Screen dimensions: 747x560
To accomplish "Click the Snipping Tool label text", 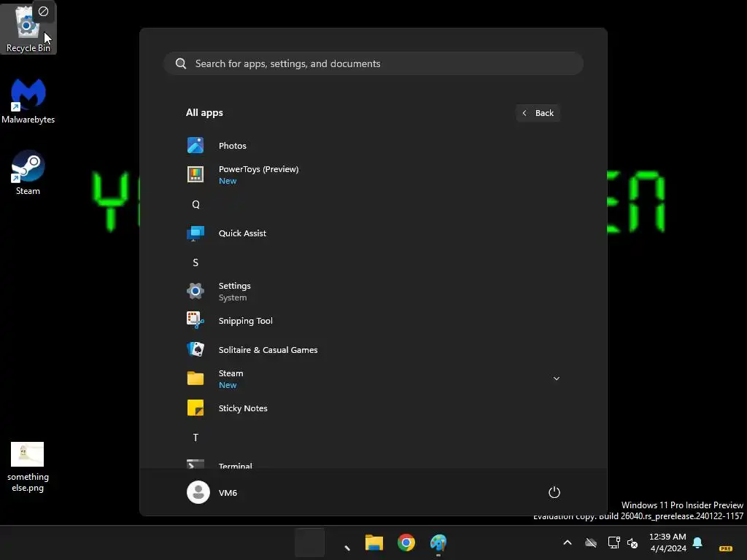I will pyautogui.click(x=245, y=321).
